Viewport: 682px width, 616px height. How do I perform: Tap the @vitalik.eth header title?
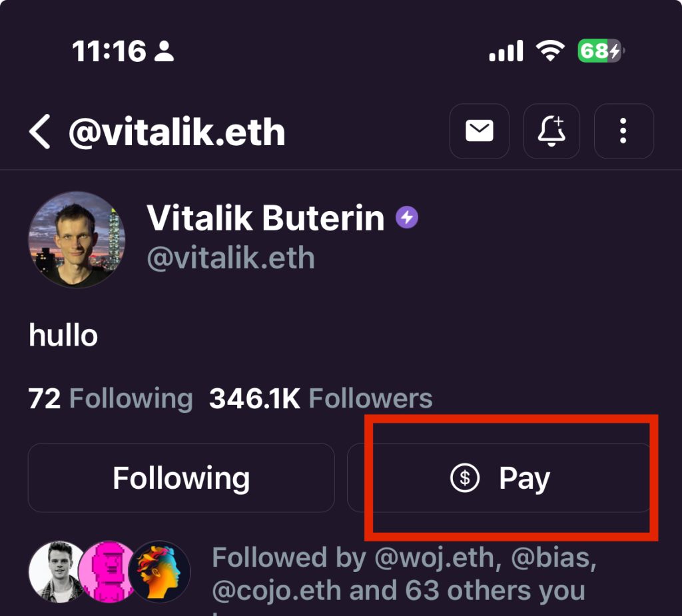176,132
